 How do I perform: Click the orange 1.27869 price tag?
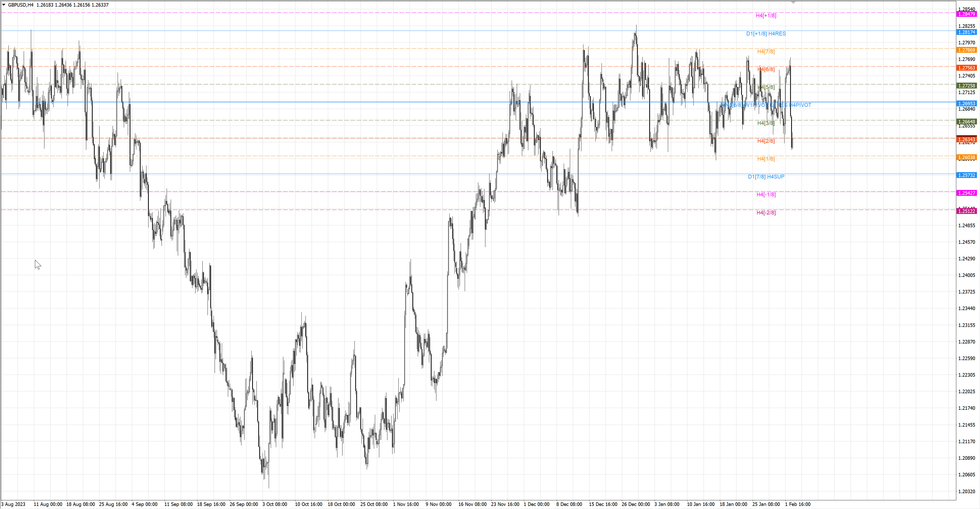tap(966, 50)
